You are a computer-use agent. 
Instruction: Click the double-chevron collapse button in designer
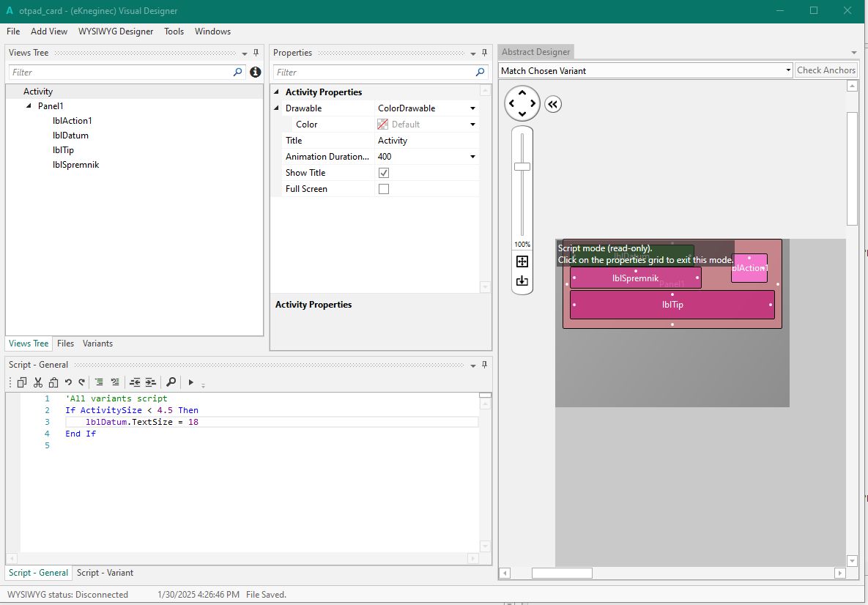point(553,104)
